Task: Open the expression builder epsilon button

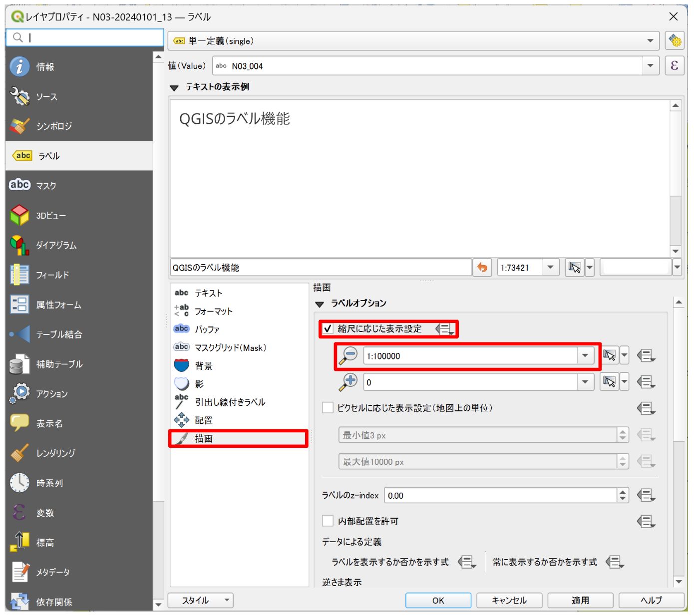Action: [x=674, y=65]
